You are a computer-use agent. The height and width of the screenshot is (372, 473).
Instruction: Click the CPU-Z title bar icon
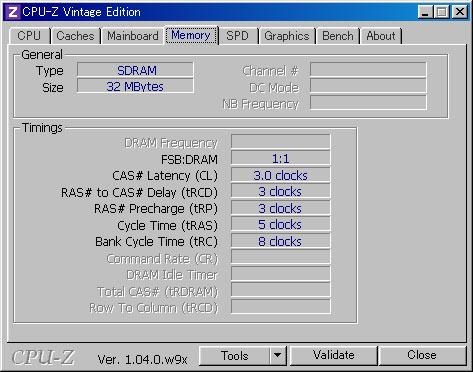point(13,12)
